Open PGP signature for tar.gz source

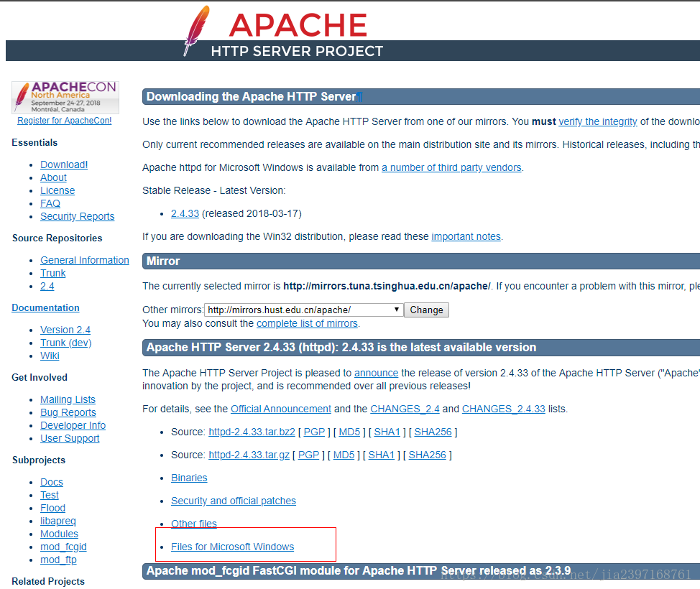(x=308, y=455)
